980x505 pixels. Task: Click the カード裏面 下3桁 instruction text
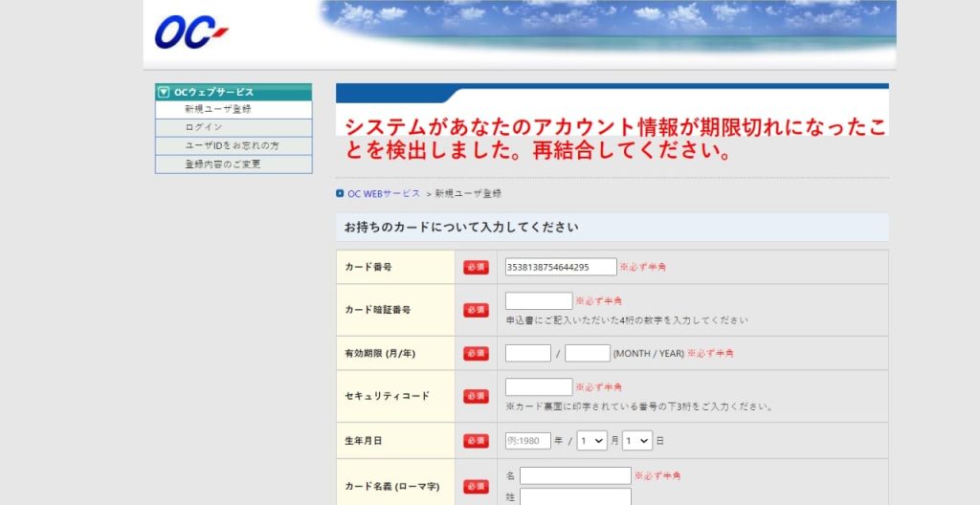640,406
